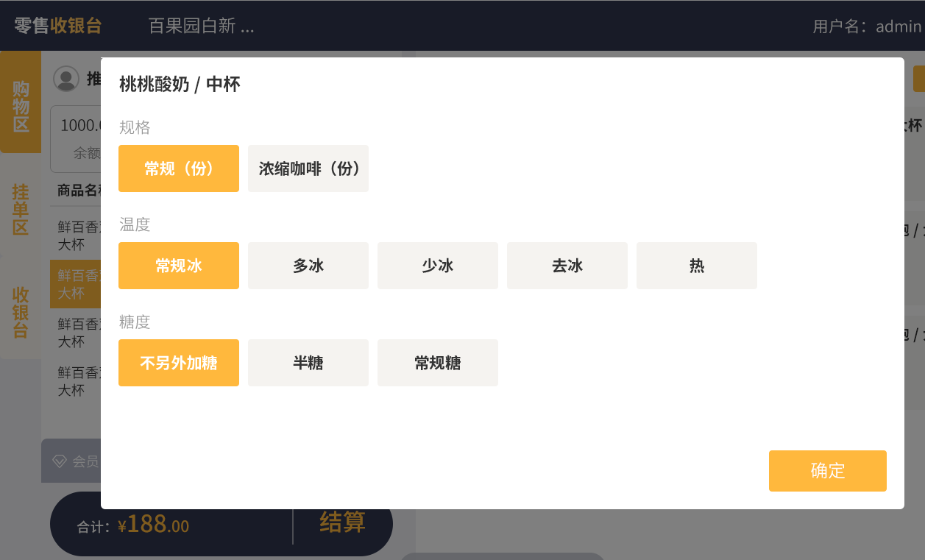This screenshot has width=925, height=560.
Task: Click the member diamond icon
Action: (x=60, y=461)
